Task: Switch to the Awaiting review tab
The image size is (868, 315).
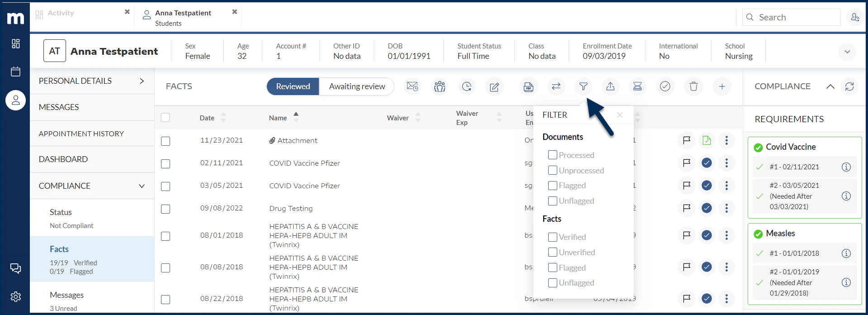Action: (357, 86)
